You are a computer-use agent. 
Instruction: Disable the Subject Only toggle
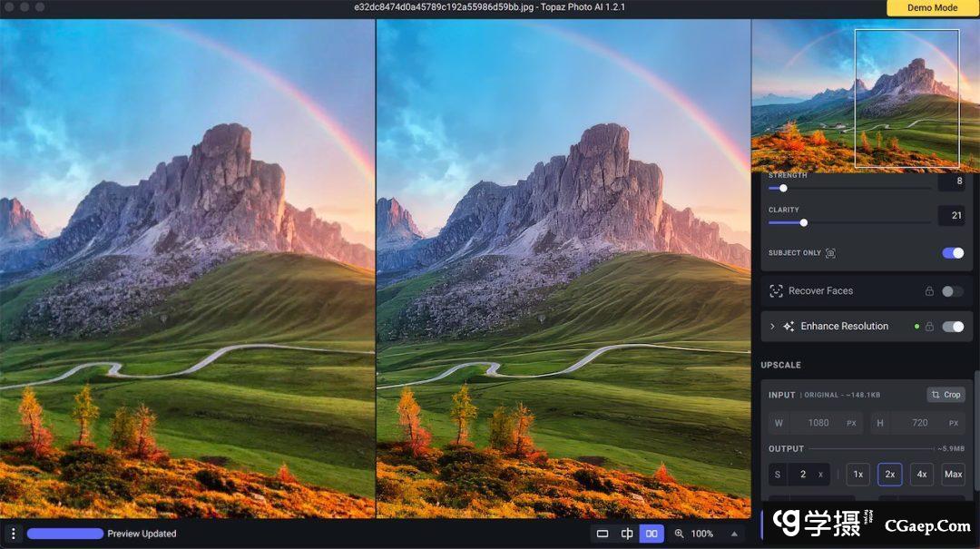coord(953,253)
